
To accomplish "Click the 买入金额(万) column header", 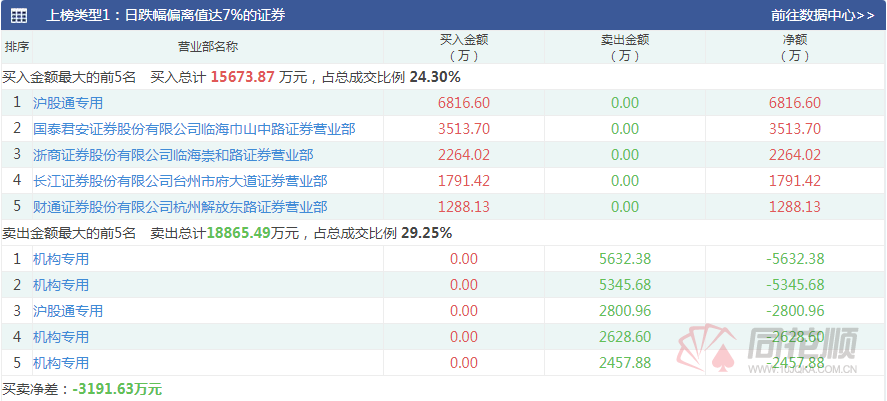I will [464, 48].
